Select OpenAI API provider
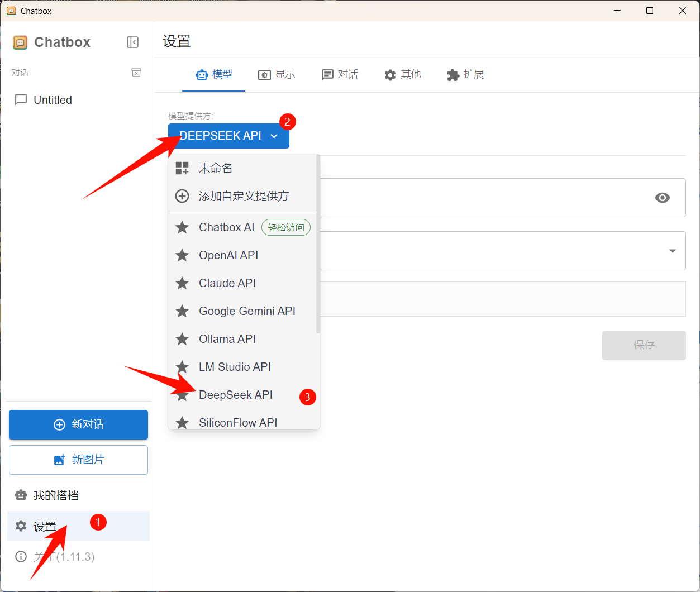700x592 pixels. (x=242, y=255)
